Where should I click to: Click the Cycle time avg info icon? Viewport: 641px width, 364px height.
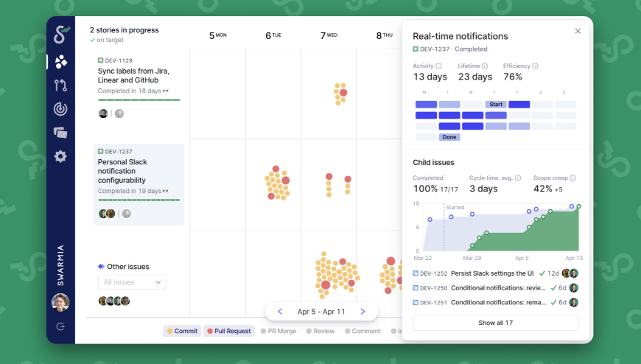(x=518, y=178)
